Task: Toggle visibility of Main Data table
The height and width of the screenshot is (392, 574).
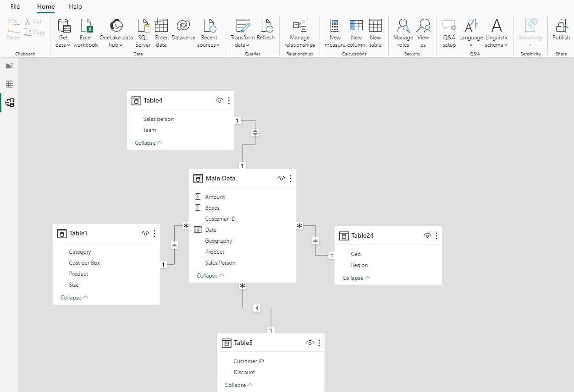Action: (x=281, y=178)
